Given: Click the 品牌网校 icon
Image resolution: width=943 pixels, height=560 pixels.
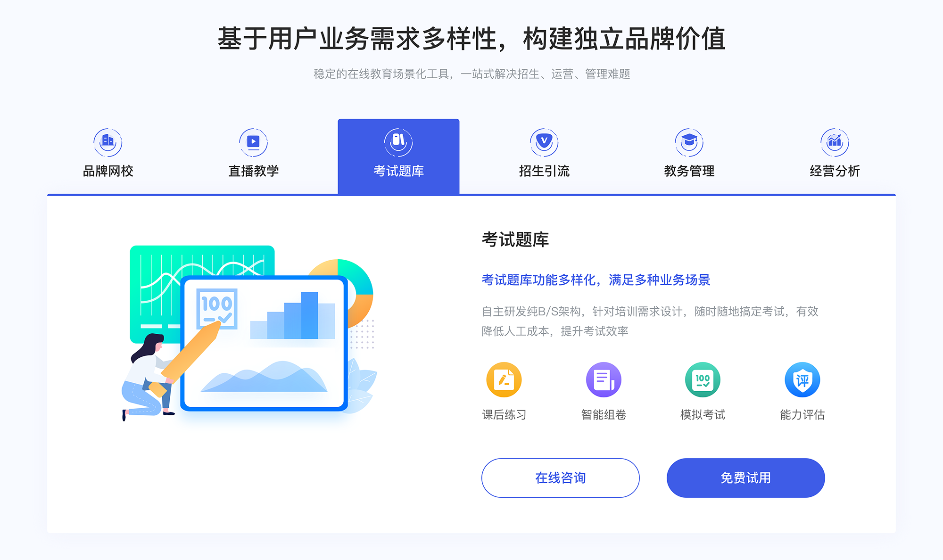Looking at the screenshot, I should click(x=107, y=140).
